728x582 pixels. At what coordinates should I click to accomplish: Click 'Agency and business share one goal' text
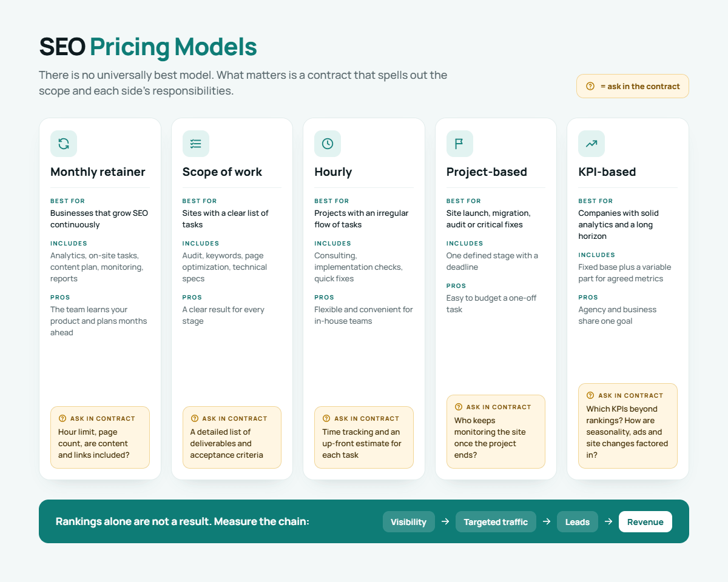coord(618,315)
